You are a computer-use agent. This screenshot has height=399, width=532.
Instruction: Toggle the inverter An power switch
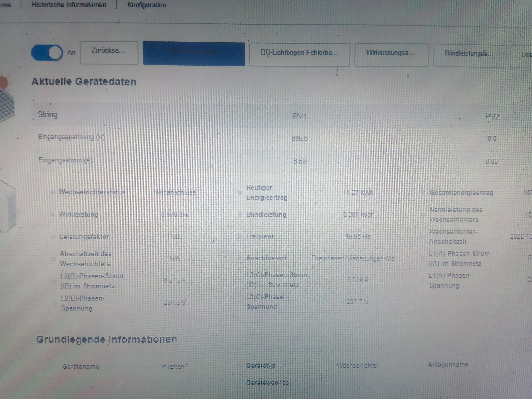point(47,52)
